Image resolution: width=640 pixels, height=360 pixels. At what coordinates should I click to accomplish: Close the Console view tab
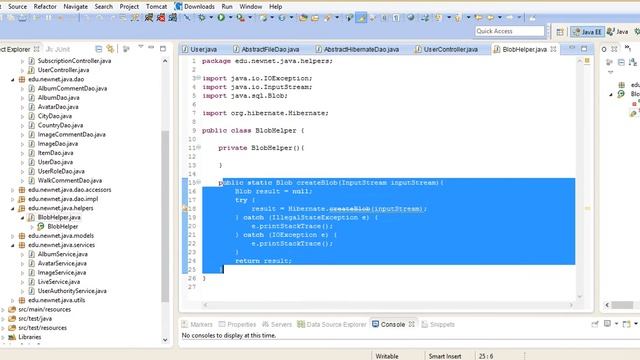411,324
